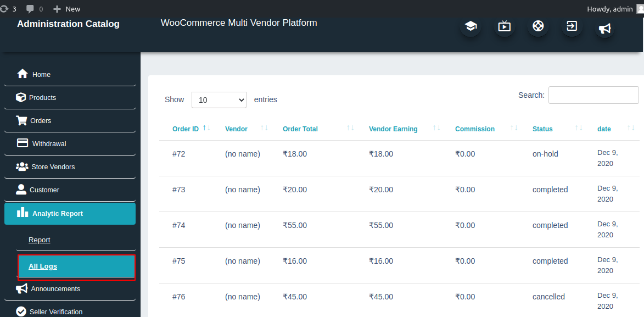The height and width of the screenshot is (317, 644).
Task: Click into the Search input field
Action: [593, 95]
